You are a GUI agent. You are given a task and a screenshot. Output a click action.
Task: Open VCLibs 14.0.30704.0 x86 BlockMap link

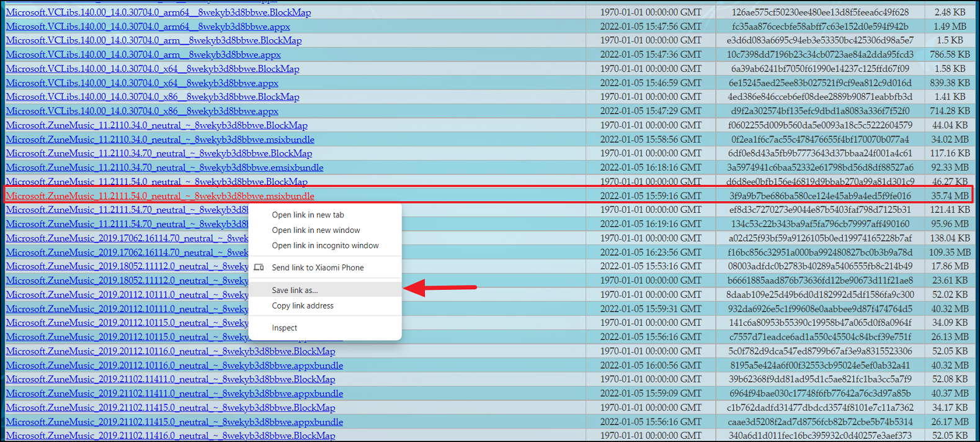153,97
